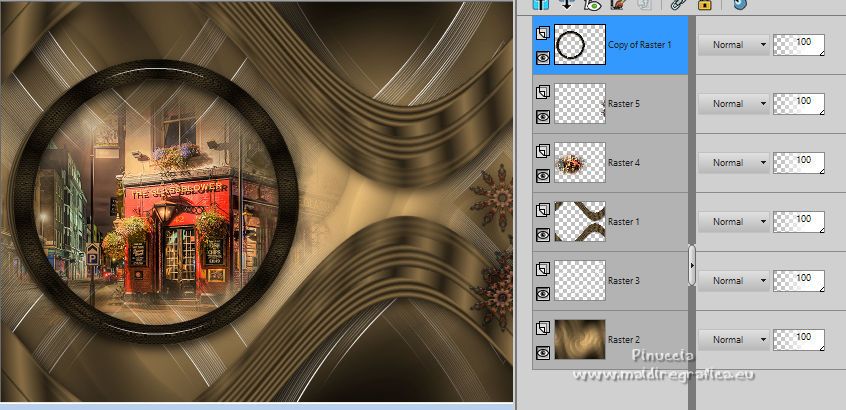Click opacity field of Copy of Raster 1
The image size is (846, 410).
(799, 45)
